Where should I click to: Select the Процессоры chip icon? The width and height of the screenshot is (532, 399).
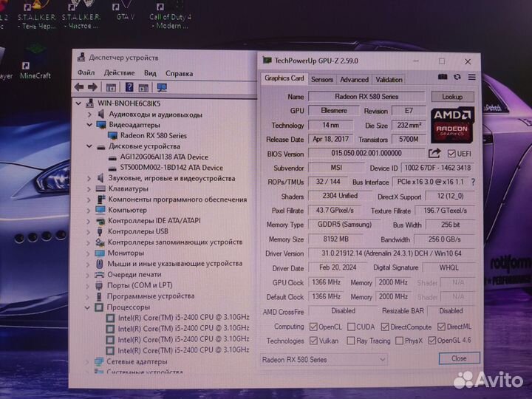(x=99, y=307)
